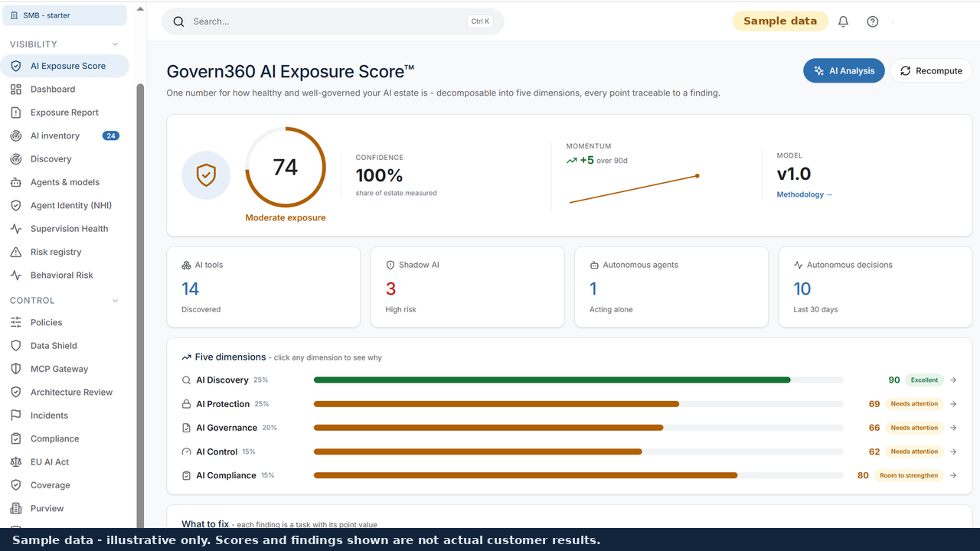Click the Discovery icon in sidebar
Image resolution: width=980 pixels, height=551 pixels.
tap(15, 159)
